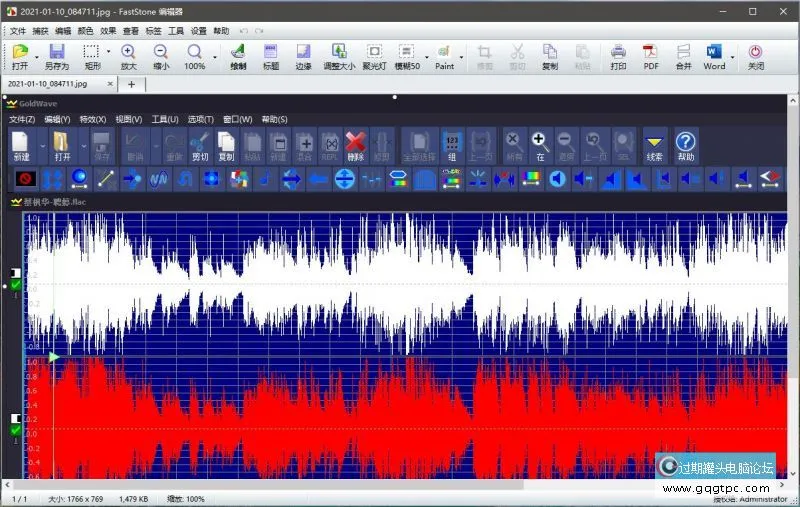Image resolution: width=800 pixels, height=507 pixels.
Task: Toggle the green checkmark on the red channel
Action: tap(15, 430)
